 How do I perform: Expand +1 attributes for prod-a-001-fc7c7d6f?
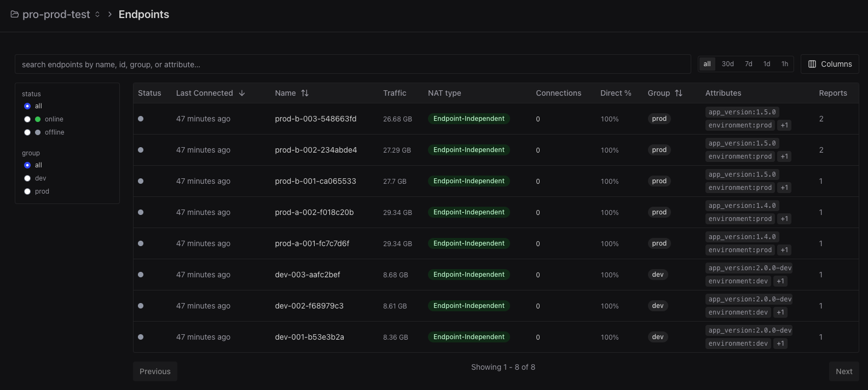(x=785, y=250)
